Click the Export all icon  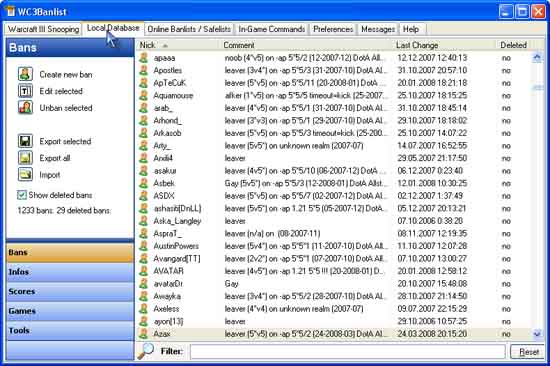click(x=25, y=158)
